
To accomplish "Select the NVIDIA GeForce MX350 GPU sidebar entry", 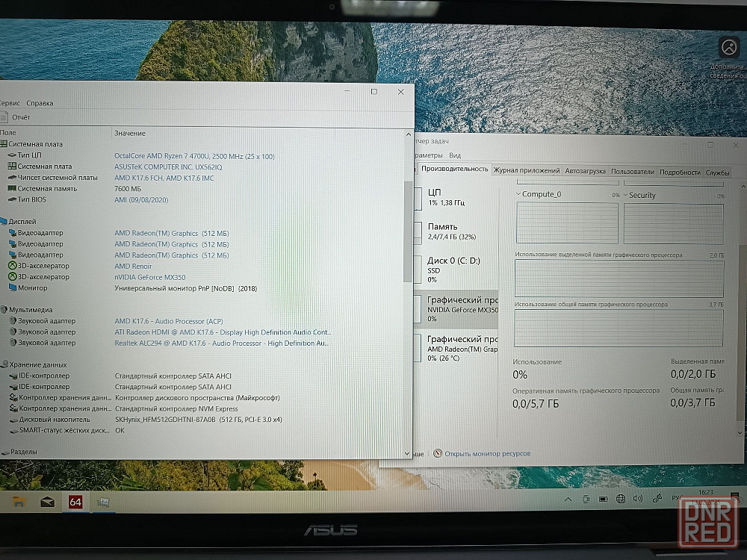I will [x=456, y=309].
